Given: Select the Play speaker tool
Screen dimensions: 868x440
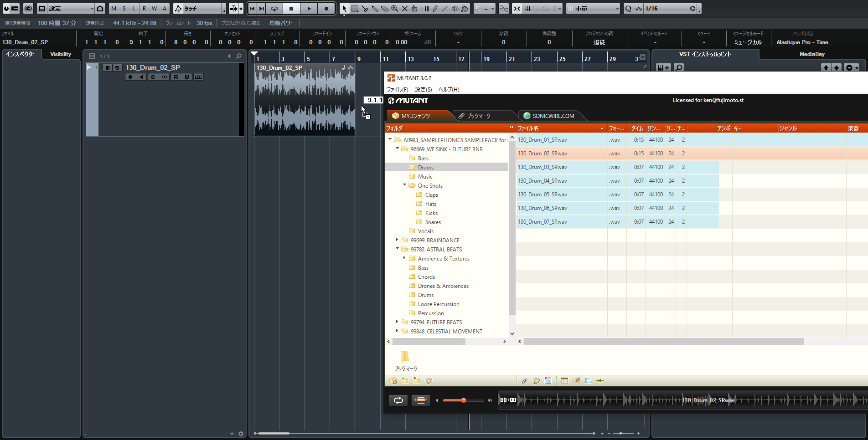Looking at the screenshot, I should [455, 8].
